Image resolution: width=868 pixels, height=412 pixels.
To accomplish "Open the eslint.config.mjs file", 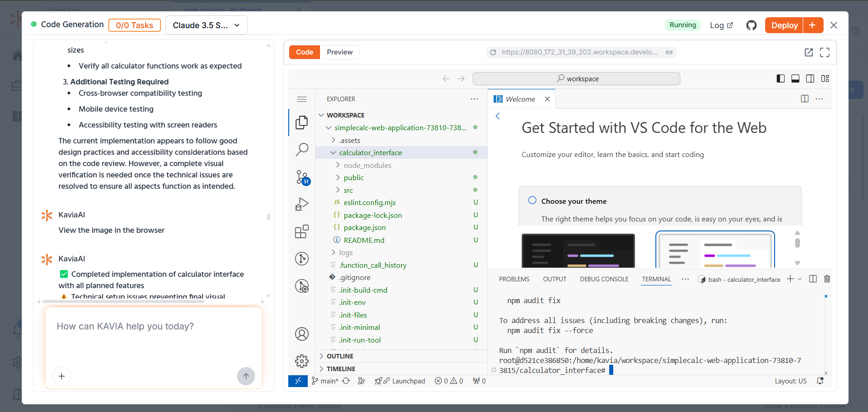I will pos(369,202).
